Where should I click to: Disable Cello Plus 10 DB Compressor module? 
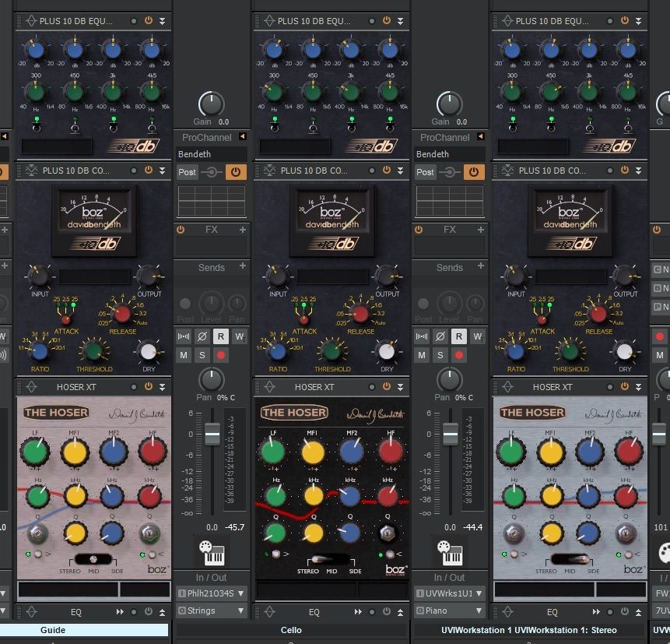387,170
